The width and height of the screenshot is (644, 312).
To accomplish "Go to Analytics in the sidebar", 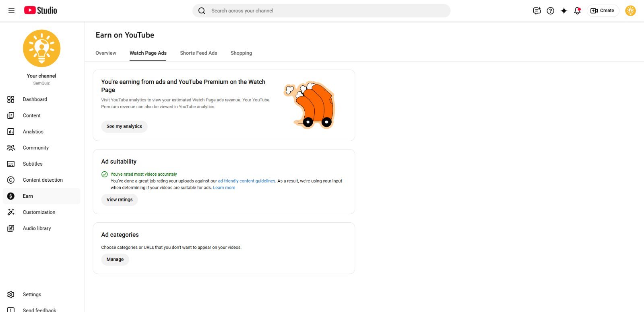I will tap(41, 131).
